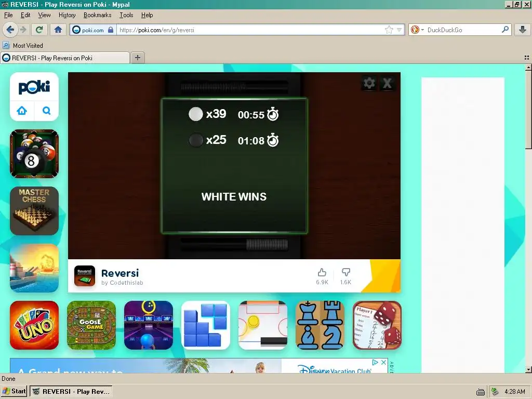Open the blue blocks puzzle game thumbnail

pos(206,325)
